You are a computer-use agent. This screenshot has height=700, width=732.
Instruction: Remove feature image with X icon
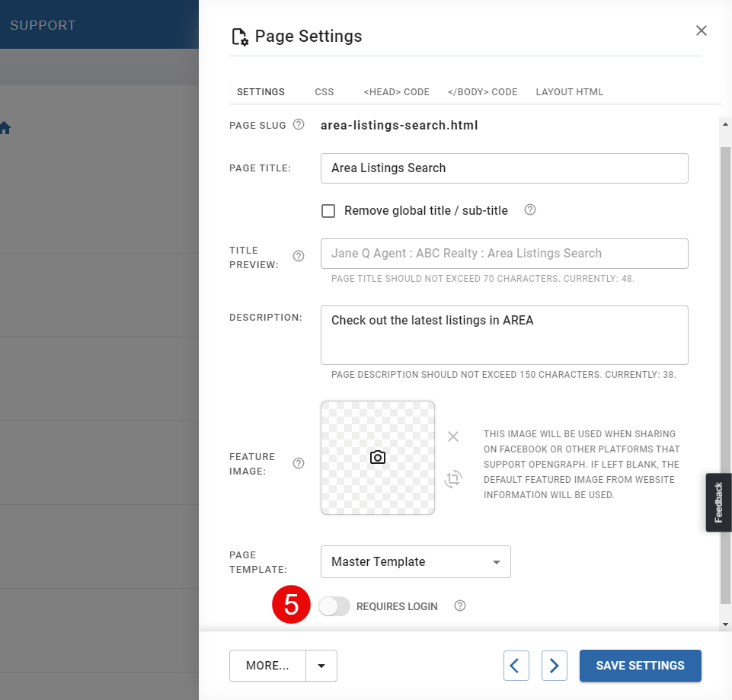click(453, 436)
